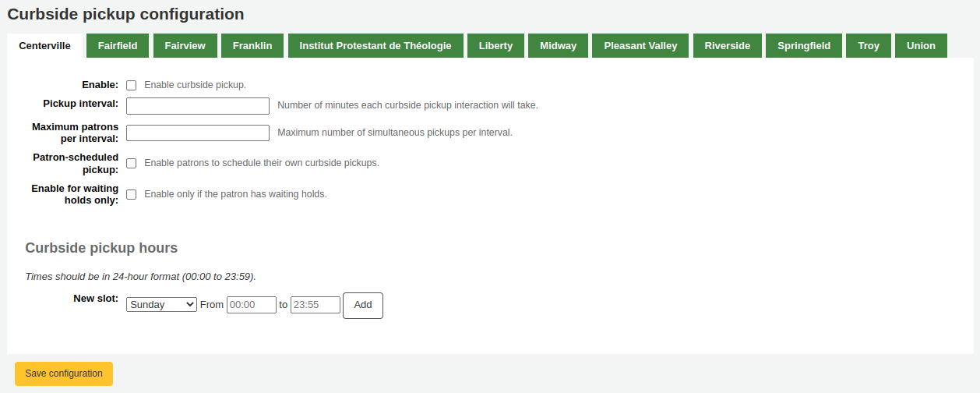This screenshot has width=980, height=393.
Task: Switch to the Liberty tab
Action: coord(495,46)
